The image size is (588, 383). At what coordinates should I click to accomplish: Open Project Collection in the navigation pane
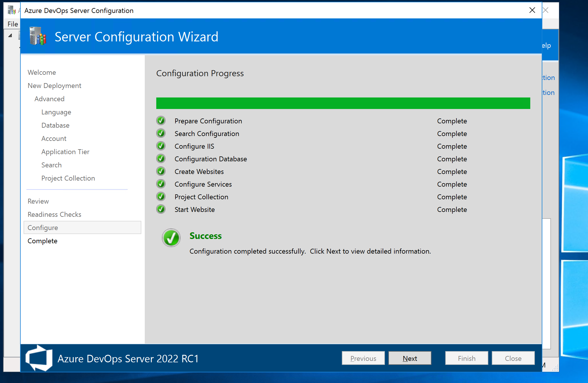(x=68, y=178)
